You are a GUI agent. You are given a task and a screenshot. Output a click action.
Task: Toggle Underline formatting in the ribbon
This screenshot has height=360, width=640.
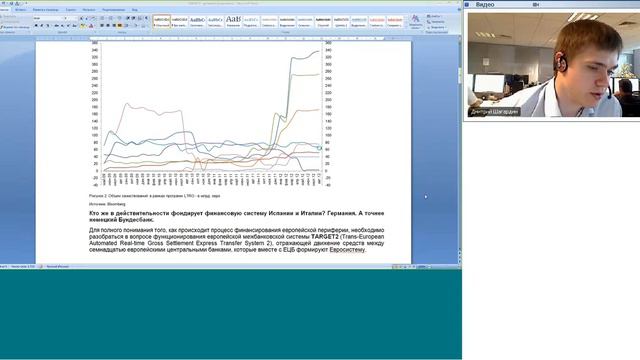(x=47, y=25)
